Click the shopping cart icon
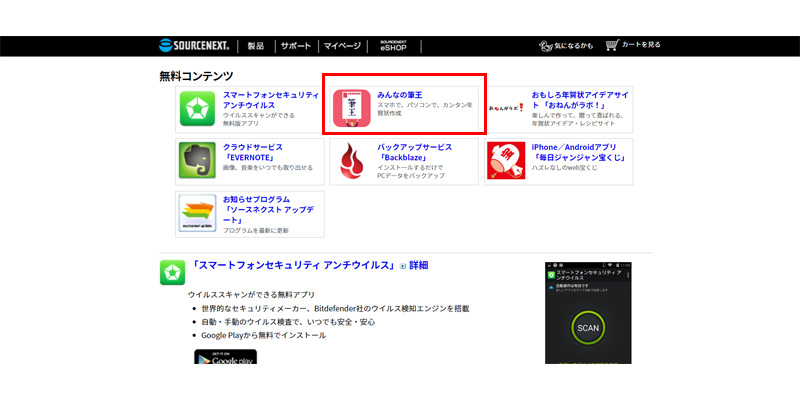 click(612, 45)
